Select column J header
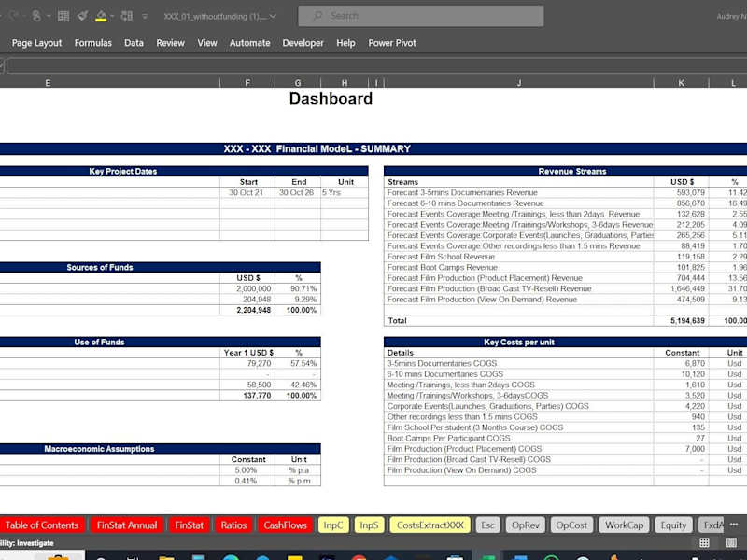Viewport: 747px width, 560px height. [519, 83]
